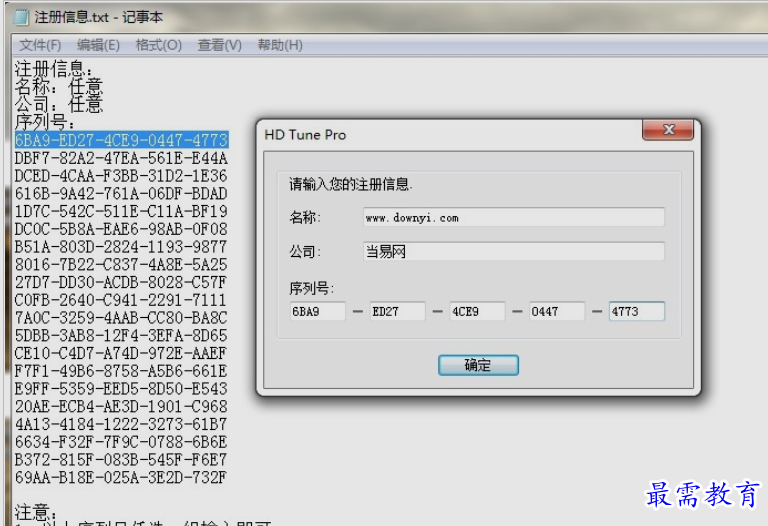
Task: Click the 注册信息: heading line in Notepad
Action: tap(53, 69)
